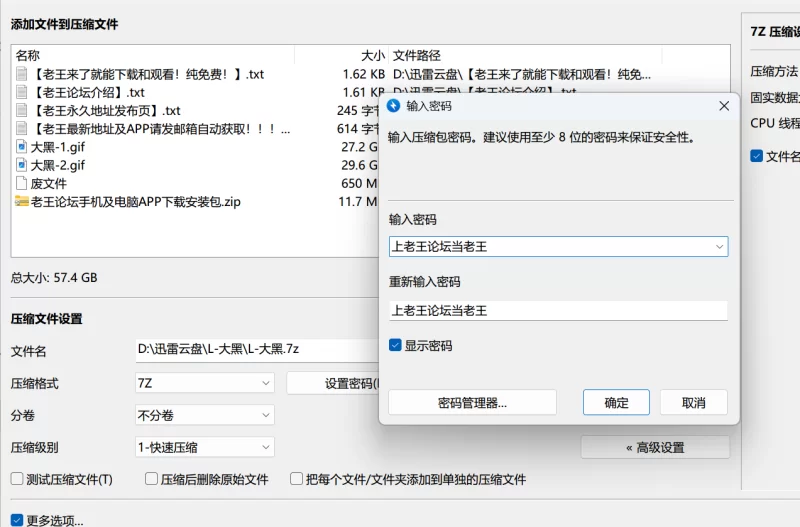Viewport: 800px width, 527px height.
Task: Enable 压缩后删除原始文件 checkbox
Action: [151, 479]
